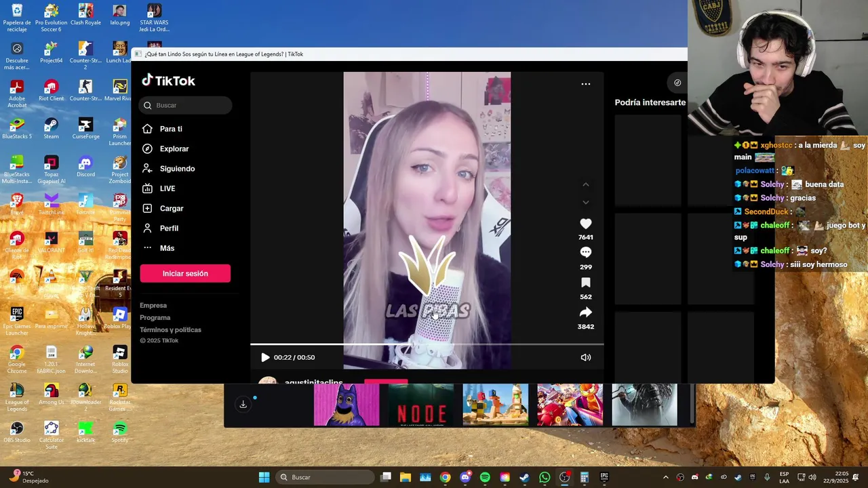Open Epic Games Launcher desktop icon
868x488 pixels.
coord(17,322)
